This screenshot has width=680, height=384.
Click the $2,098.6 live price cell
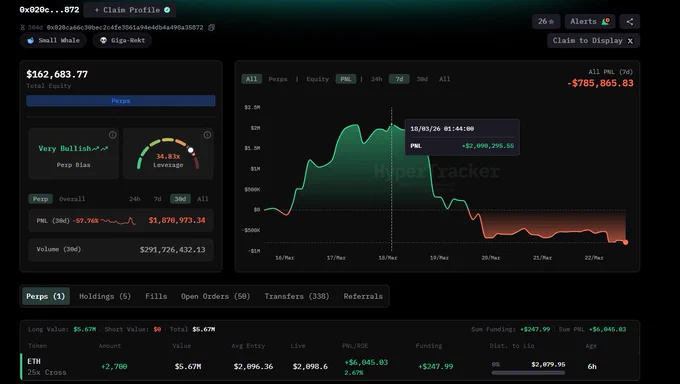click(x=310, y=367)
